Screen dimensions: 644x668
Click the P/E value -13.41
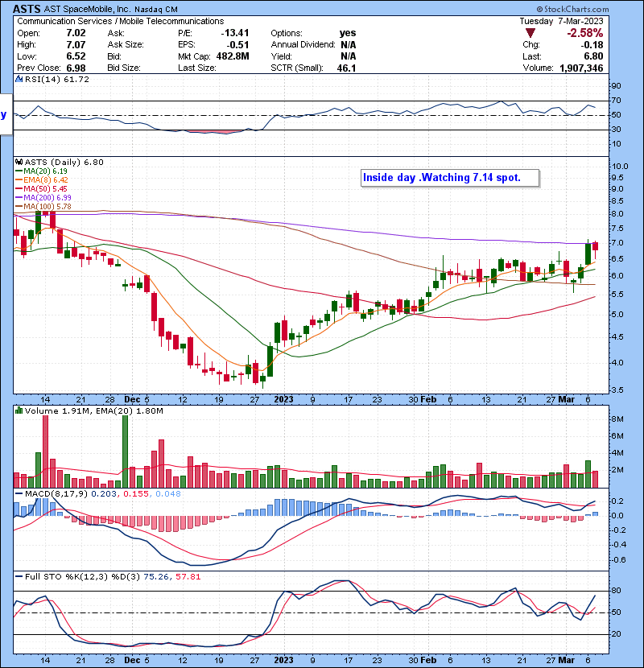point(235,33)
